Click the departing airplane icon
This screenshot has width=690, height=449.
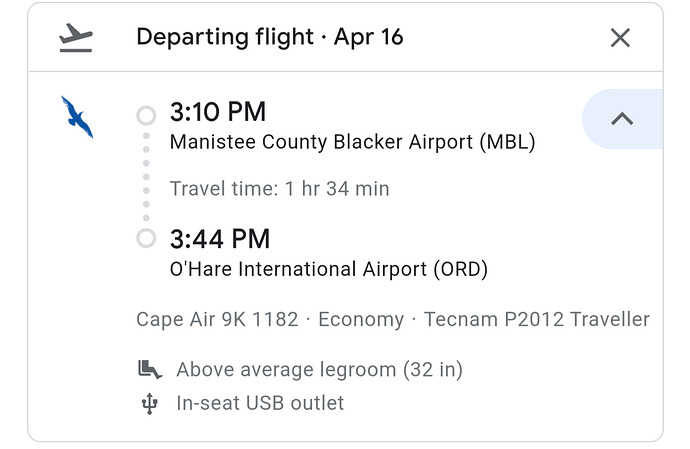pos(76,38)
